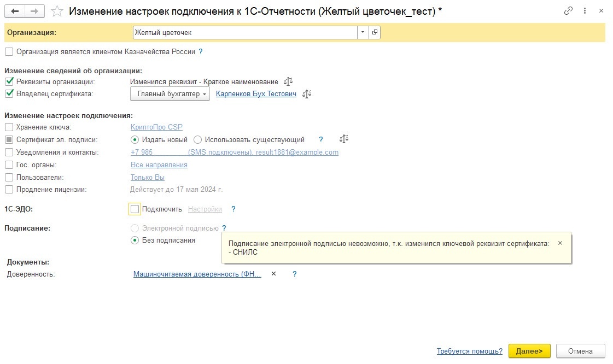
Task: Copy link with the chain icon
Action: (x=568, y=11)
